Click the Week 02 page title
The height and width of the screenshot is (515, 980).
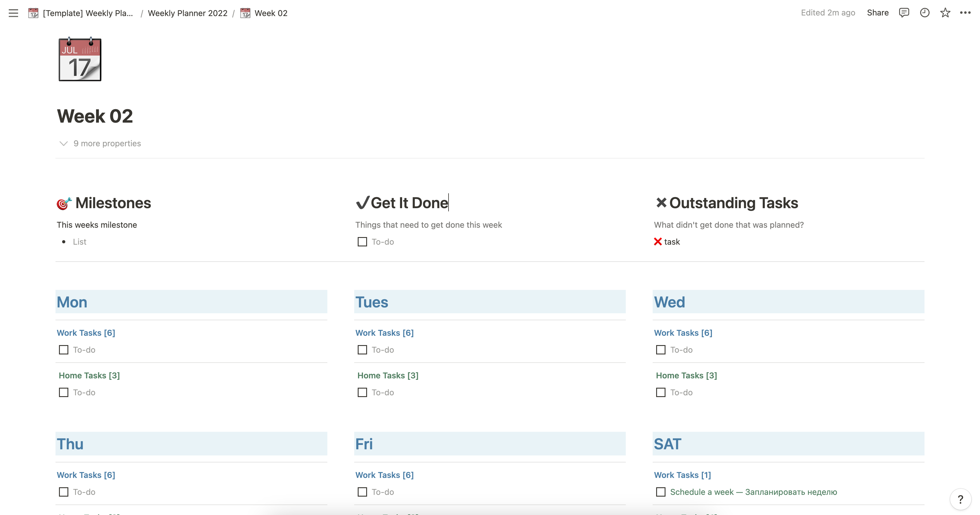click(95, 116)
